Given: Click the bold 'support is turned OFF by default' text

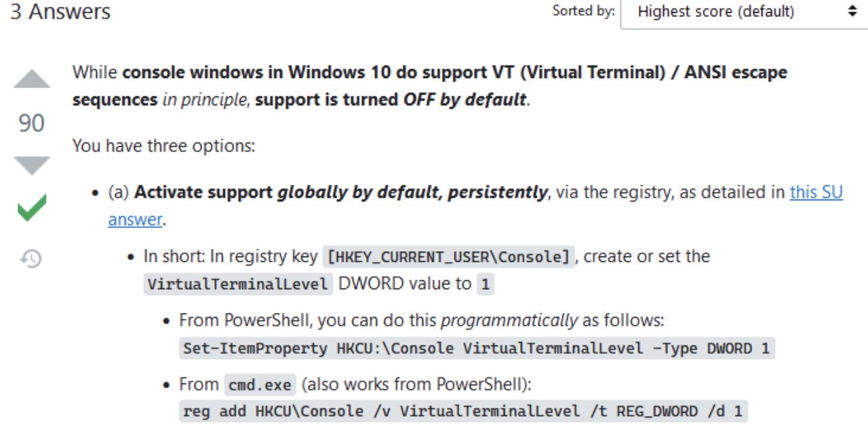Looking at the screenshot, I should tap(391, 100).
